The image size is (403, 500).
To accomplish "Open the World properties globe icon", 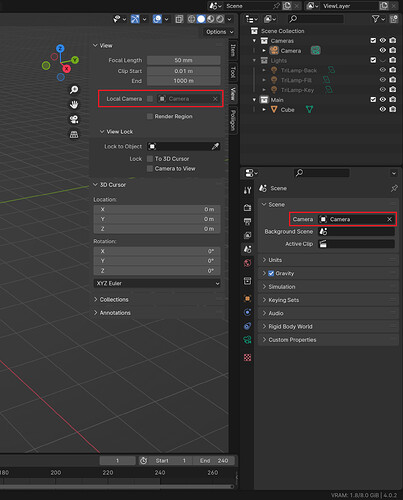I will pos(247,263).
